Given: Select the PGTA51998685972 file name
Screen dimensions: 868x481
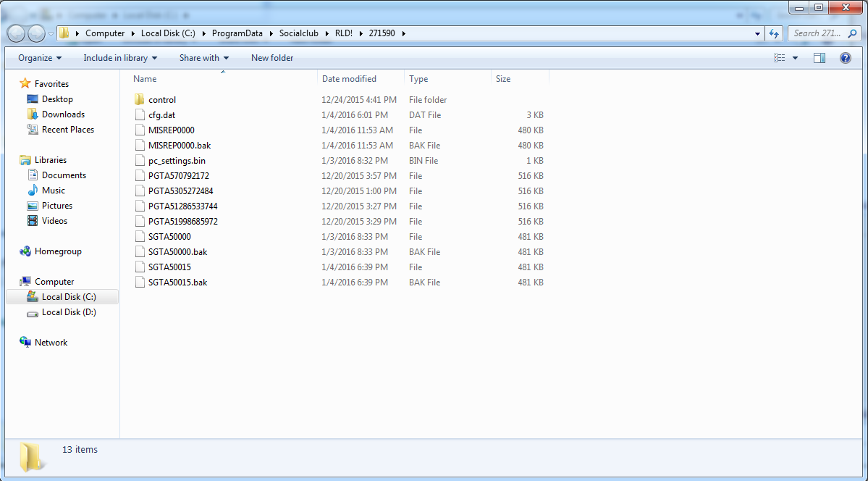Looking at the screenshot, I should click(x=182, y=222).
